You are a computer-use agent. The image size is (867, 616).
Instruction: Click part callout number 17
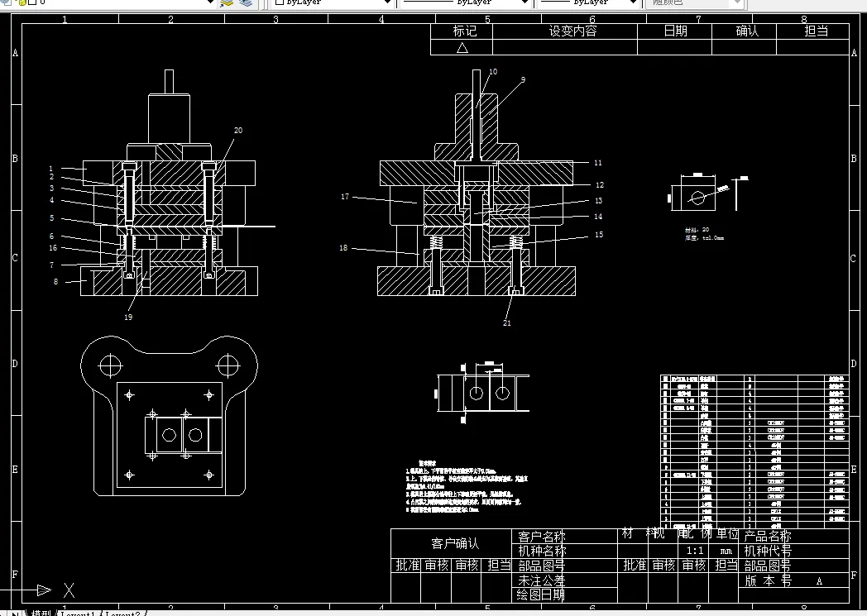coord(345,197)
